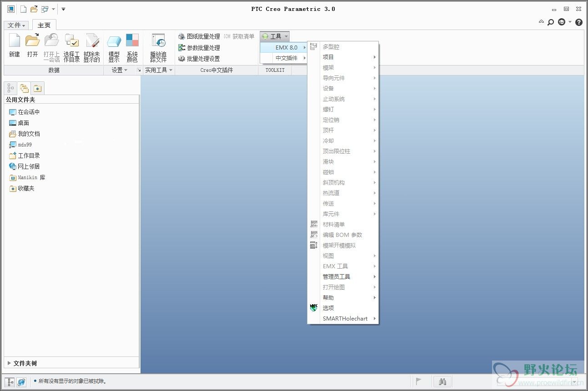The height and width of the screenshot is (391, 588).
Task: Collapse ribbon with up-arrow icon
Action: 541,21
